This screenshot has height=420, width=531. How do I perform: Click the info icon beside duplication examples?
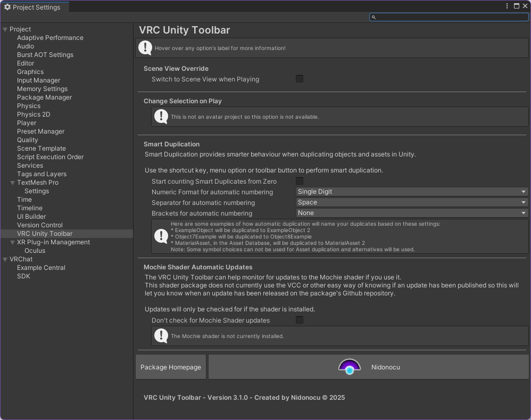tap(161, 236)
